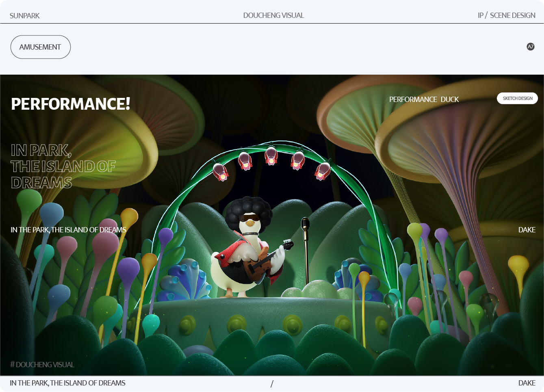Click the AMUSEMENT pill button

point(41,47)
